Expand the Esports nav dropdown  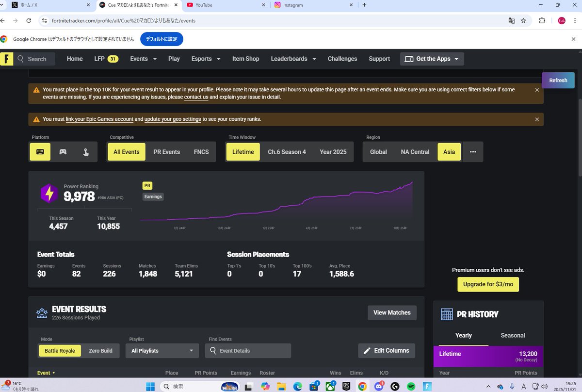pyautogui.click(x=206, y=59)
